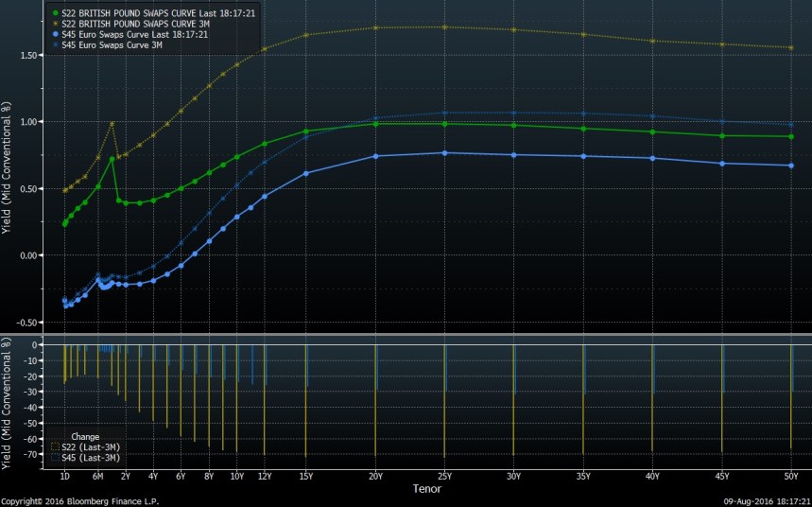This screenshot has width=812, height=507.
Task: Click the yellow star marker for S22 3M
Action: point(56,24)
